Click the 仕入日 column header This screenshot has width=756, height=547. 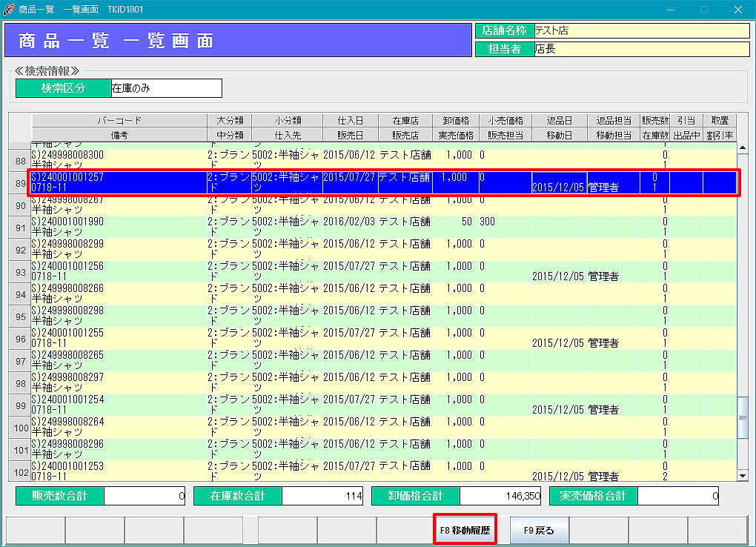[x=350, y=120]
